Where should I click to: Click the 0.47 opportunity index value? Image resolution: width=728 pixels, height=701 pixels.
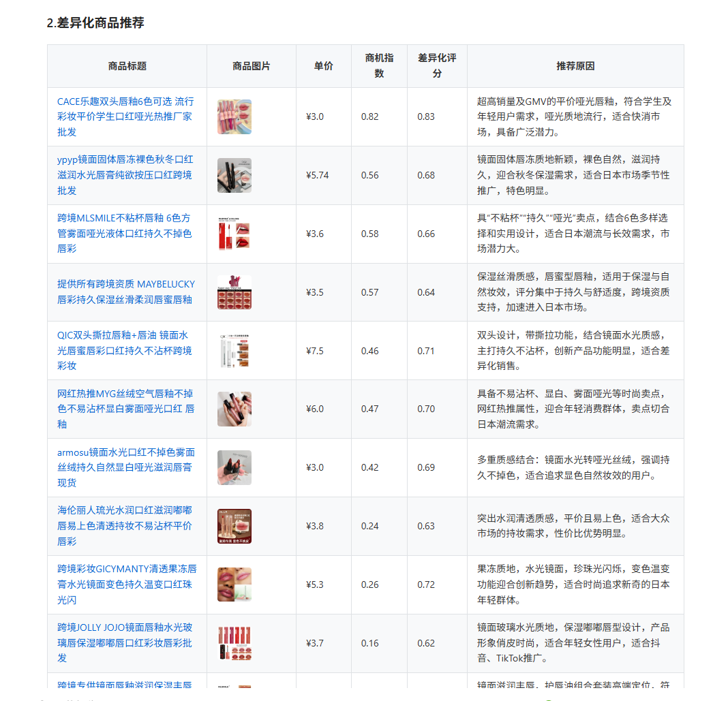pos(370,409)
